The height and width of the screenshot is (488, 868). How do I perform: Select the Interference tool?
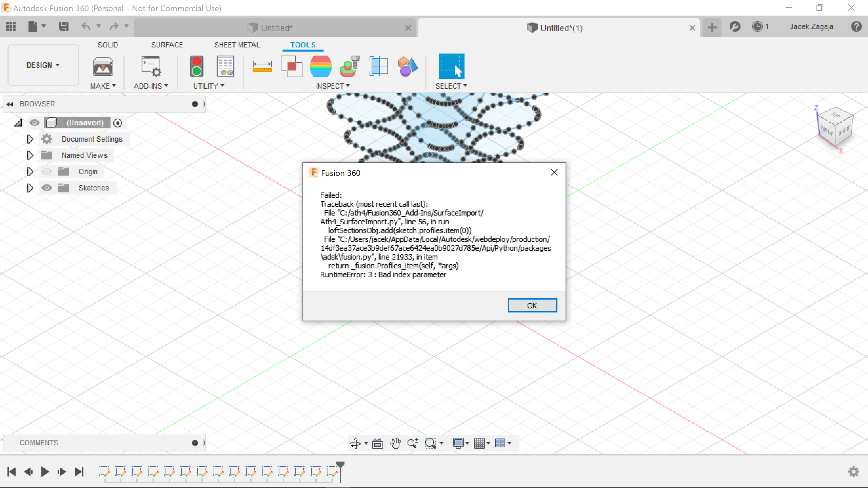(292, 66)
